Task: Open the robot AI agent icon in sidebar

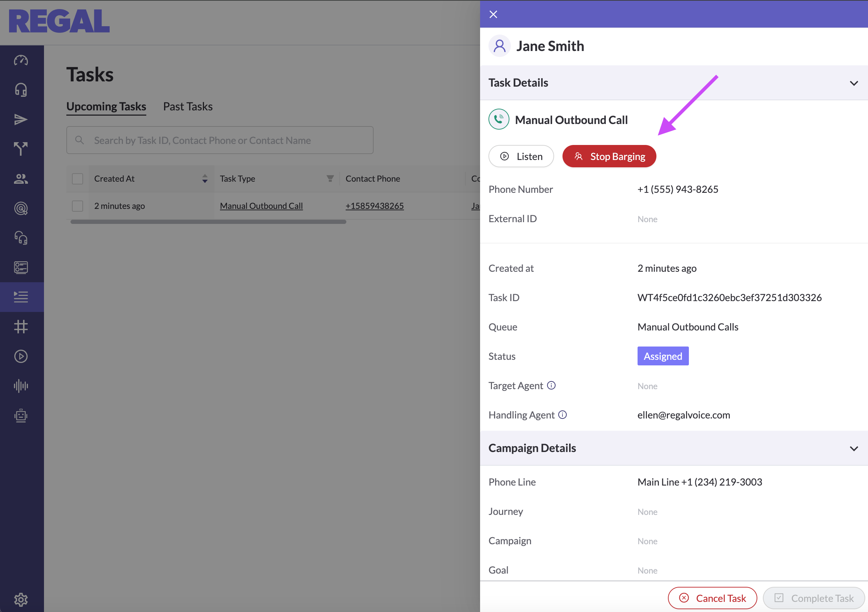Action: [21, 415]
